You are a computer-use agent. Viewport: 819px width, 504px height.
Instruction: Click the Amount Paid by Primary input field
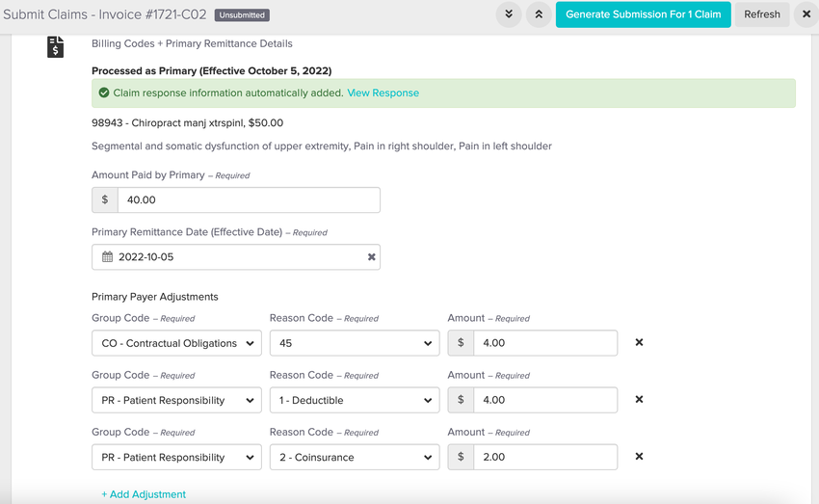[x=248, y=200]
